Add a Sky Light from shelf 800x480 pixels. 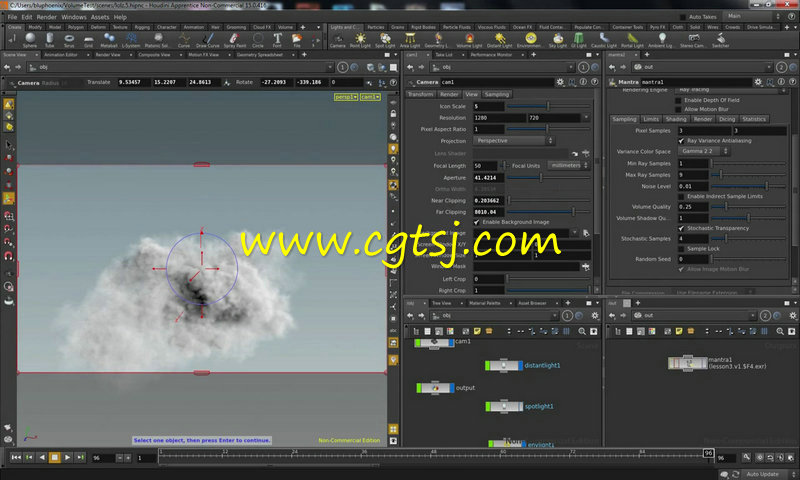(x=558, y=40)
